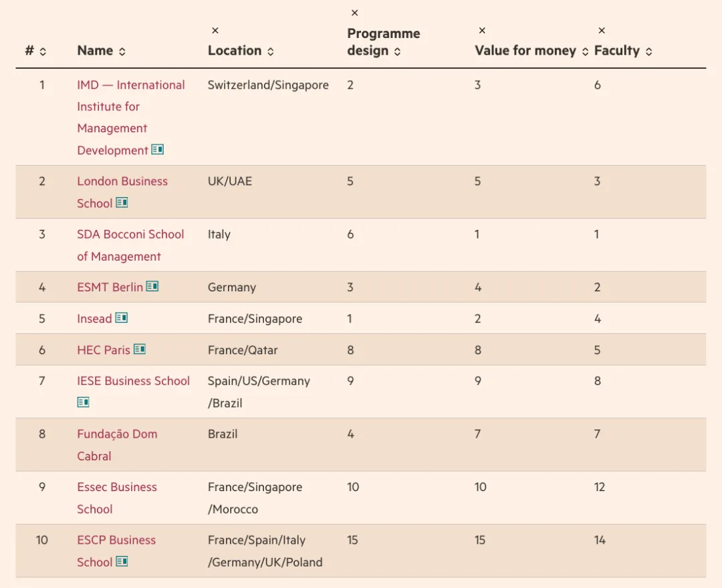The width and height of the screenshot is (722, 588).
Task: Click the Value for money header text
Action: point(525,50)
